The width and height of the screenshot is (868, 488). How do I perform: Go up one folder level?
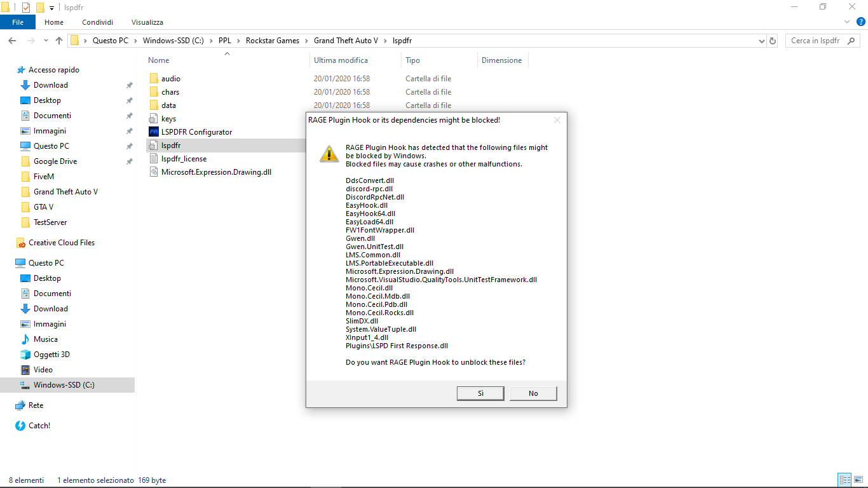click(x=59, y=41)
